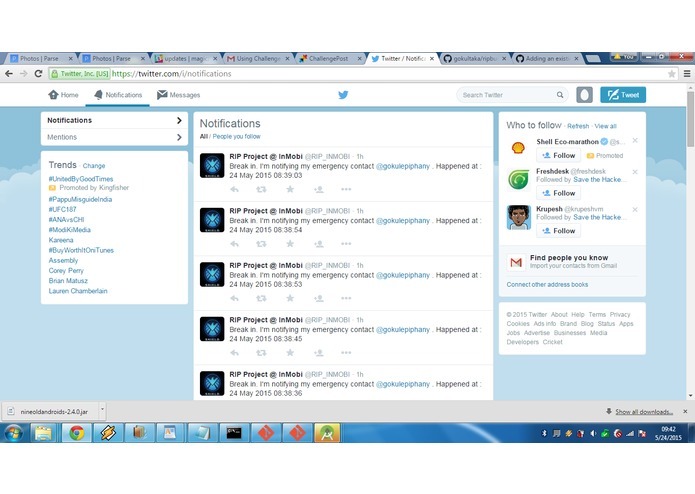Refresh the Who to follow list
Screen dimensions: 695x494
[x=578, y=126]
